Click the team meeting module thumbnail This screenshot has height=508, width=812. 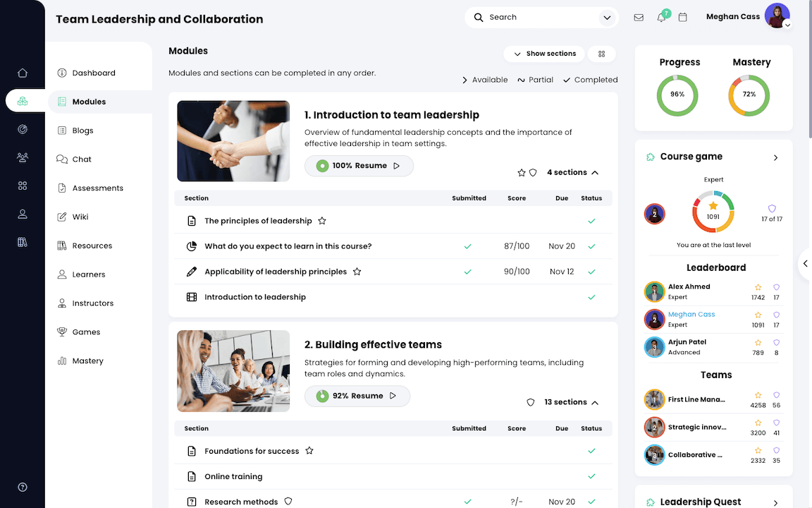(x=233, y=371)
